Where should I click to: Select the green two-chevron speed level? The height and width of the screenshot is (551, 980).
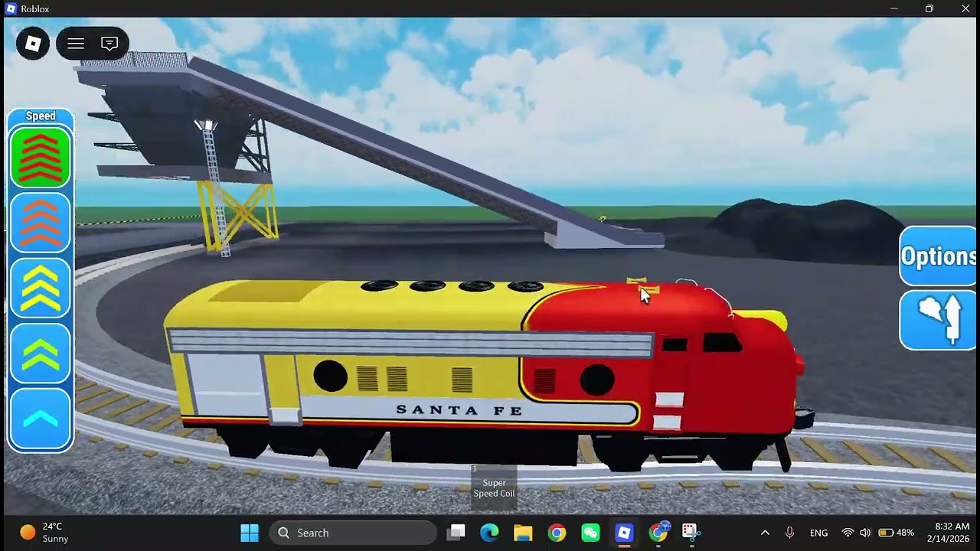click(41, 354)
